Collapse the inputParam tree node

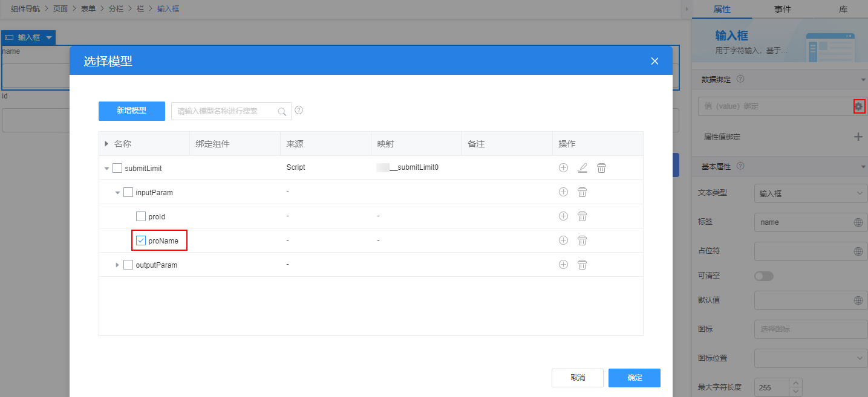click(117, 192)
